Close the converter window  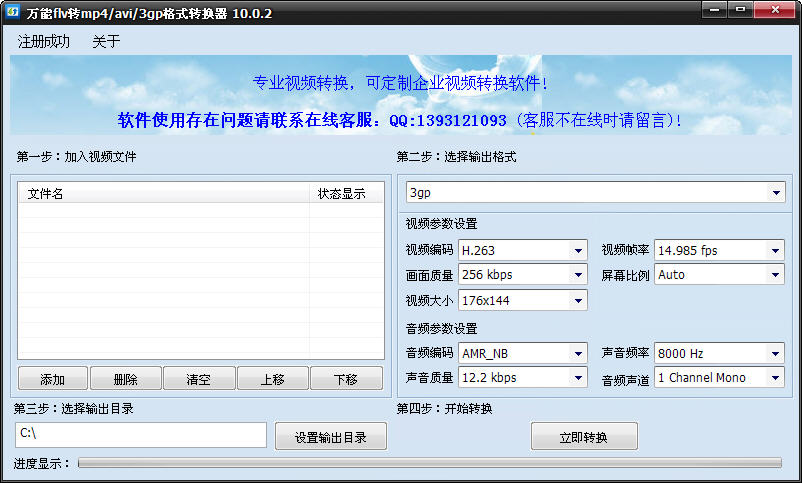pyautogui.click(x=774, y=10)
